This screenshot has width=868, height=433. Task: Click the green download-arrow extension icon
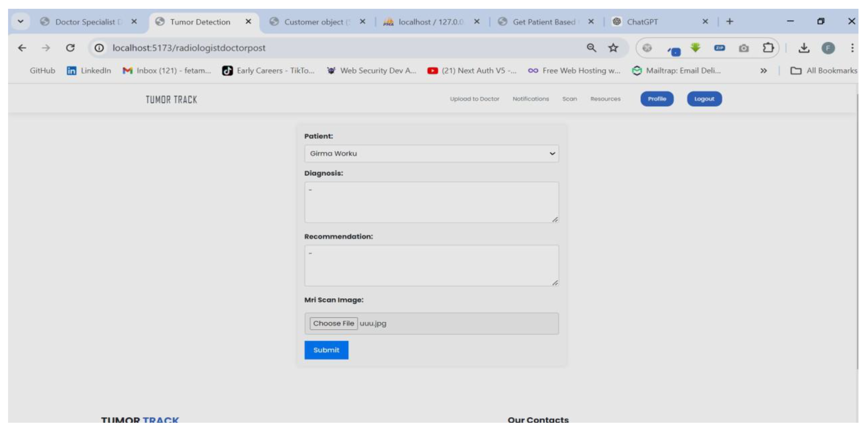tap(695, 48)
